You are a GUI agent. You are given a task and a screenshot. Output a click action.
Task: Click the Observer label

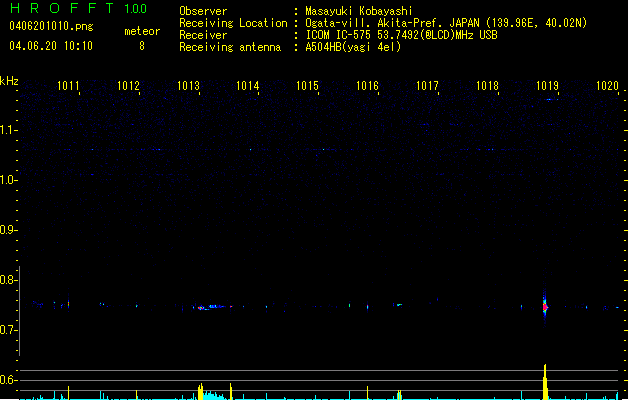(x=203, y=11)
